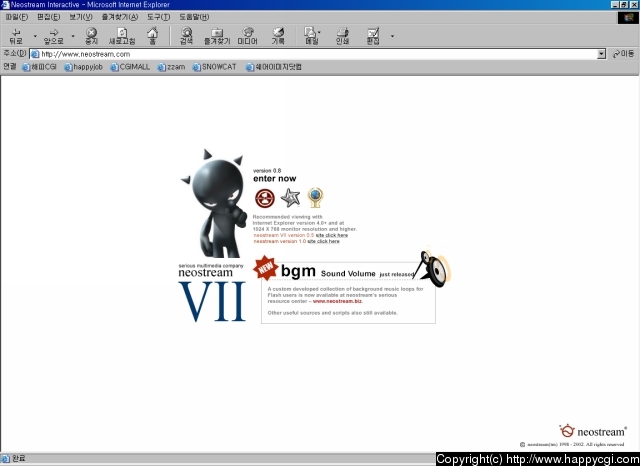Open the 편집(E) menu
The height and width of the screenshot is (466, 640).
(48, 17)
